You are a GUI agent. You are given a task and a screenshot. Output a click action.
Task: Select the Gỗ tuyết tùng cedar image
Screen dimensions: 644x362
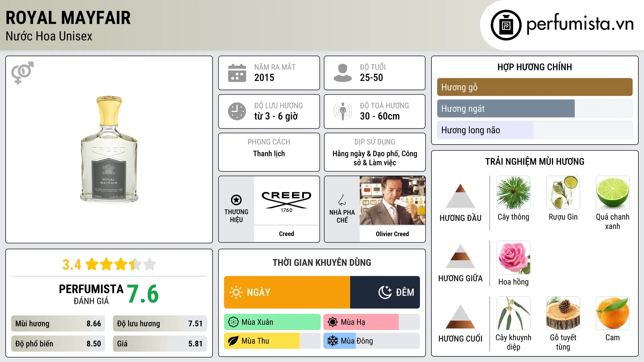pyautogui.click(x=563, y=313)
